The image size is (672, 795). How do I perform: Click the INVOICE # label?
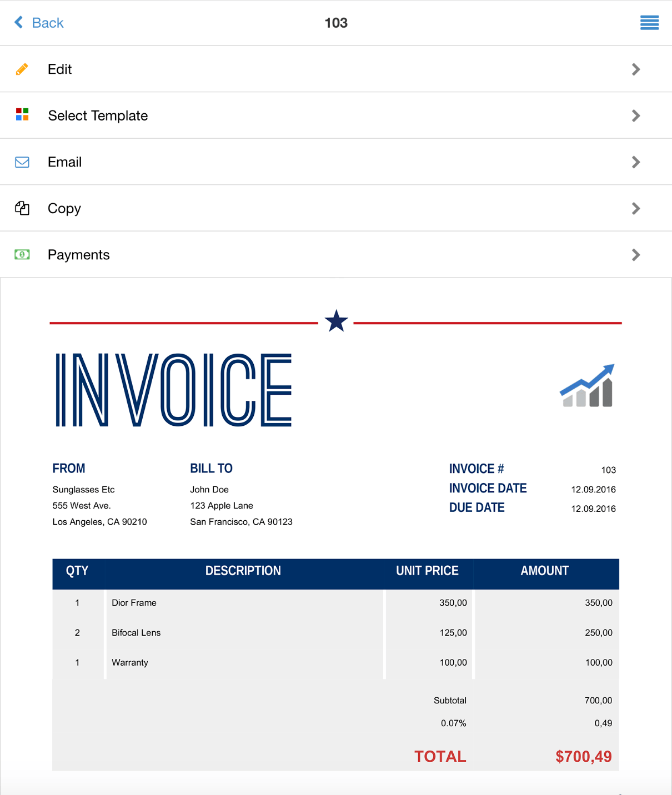point(477,469)
